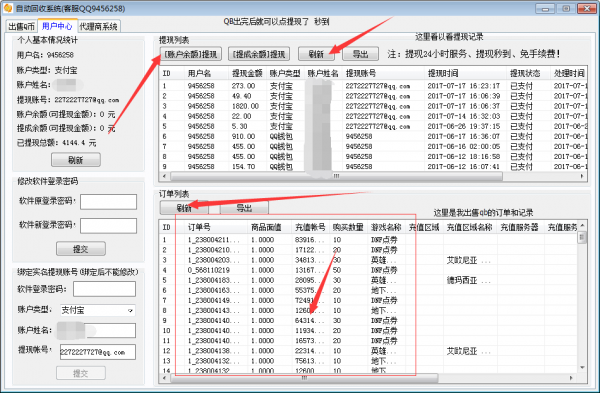
Task: Select order row with account 64314...
Action: 368,321
